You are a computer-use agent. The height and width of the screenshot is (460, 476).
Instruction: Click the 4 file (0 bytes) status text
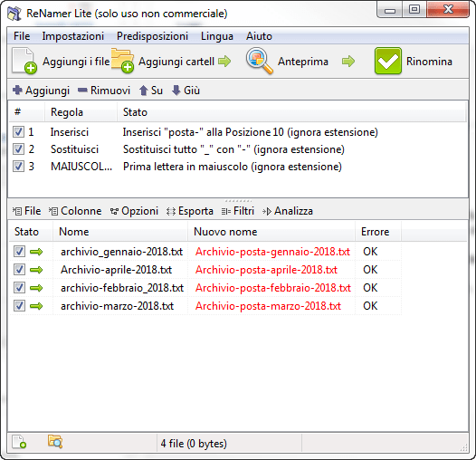(194, 444)
